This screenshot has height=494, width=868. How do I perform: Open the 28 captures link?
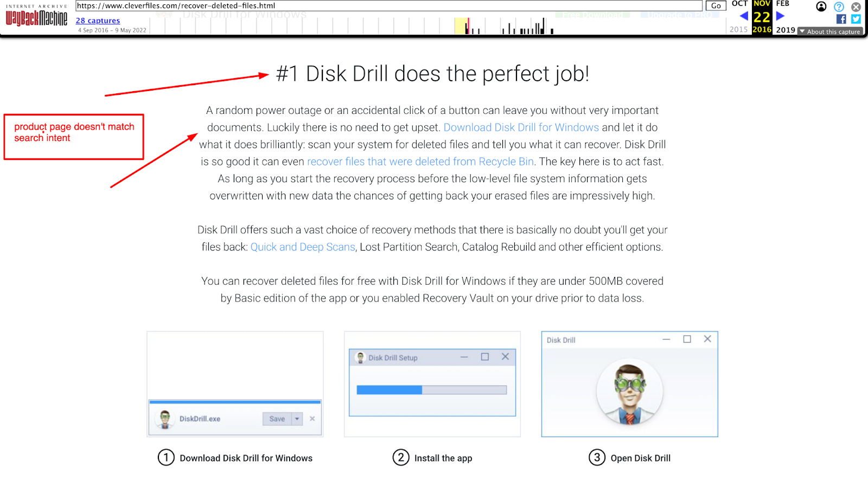[x=98, y=21]
